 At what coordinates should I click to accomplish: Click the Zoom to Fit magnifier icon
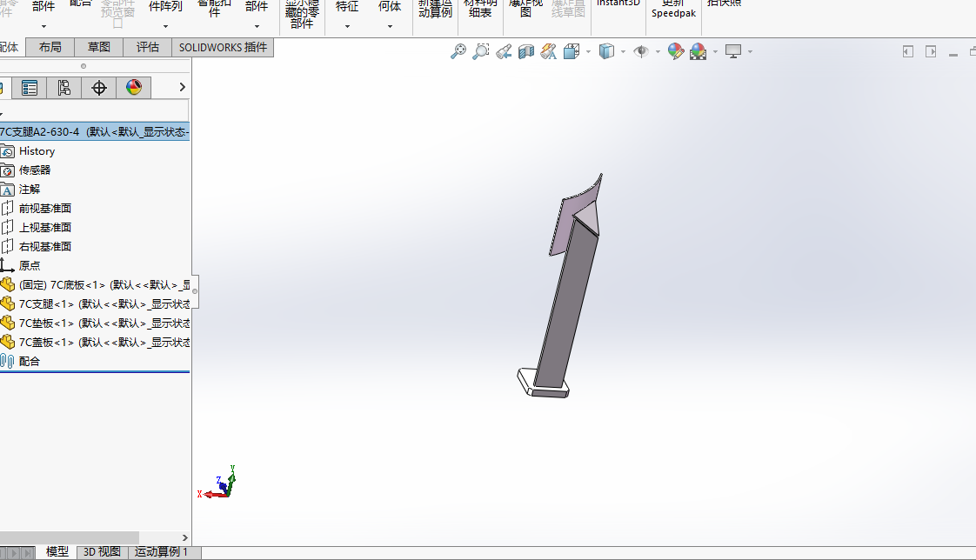point(458,51)
